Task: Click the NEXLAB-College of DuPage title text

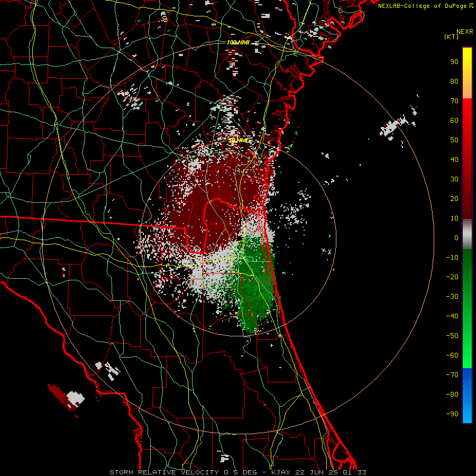Action: pyautogui.click(x=422, y=6)
